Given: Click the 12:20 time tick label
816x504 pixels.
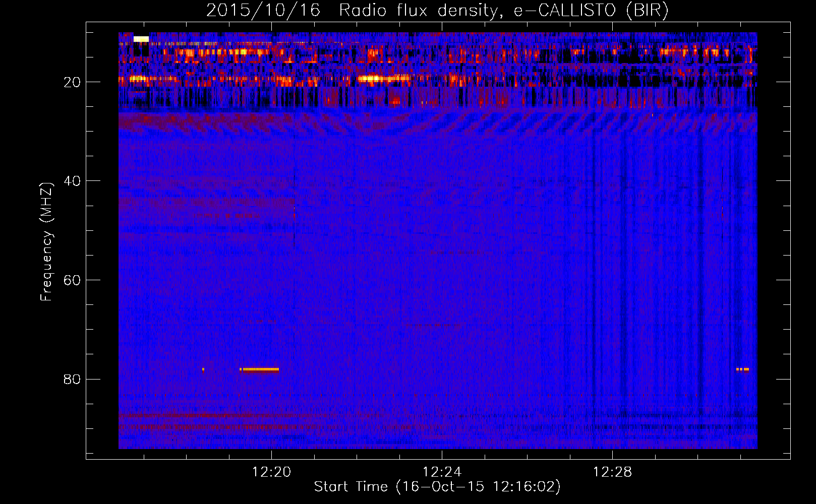Looking at the screenshot, I should click(x=272, y=472).
